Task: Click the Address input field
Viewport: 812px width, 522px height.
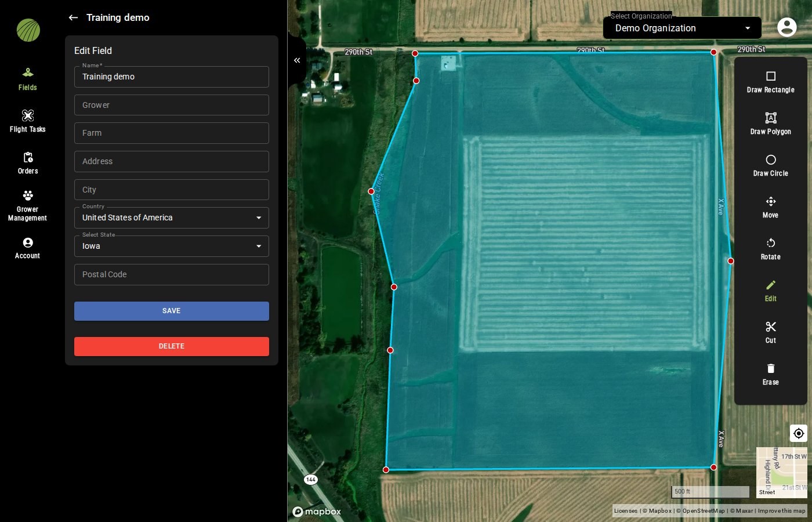Action: [172, 161]
